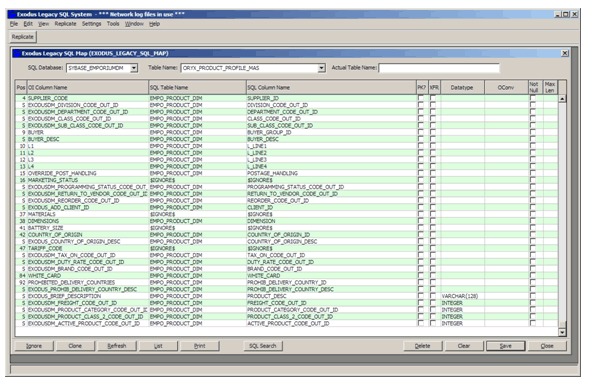590x380 pixels.
Task: Click the Datatype column header
Action: pos(462,87)
